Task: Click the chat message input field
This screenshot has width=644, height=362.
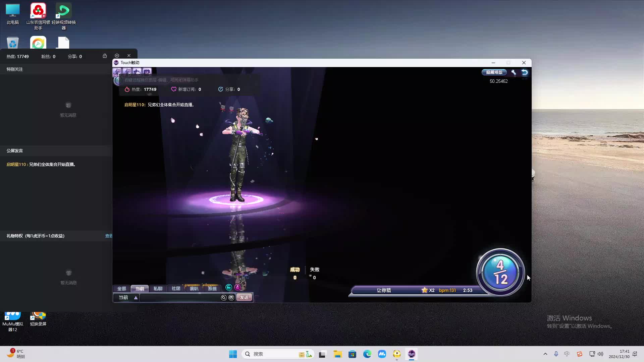Action: [x=179, y=298]
